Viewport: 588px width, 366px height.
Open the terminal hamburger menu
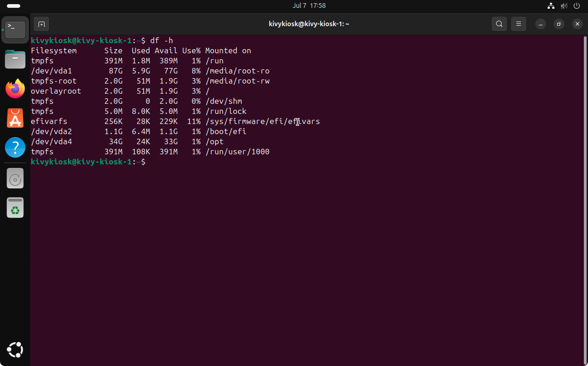(x=519, y=24)
